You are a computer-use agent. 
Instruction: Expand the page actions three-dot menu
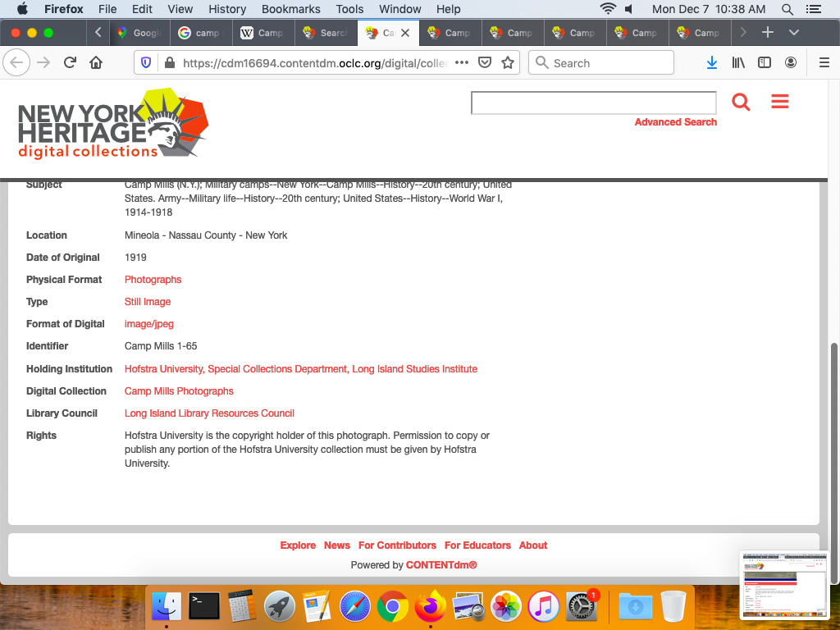point(462,63)
